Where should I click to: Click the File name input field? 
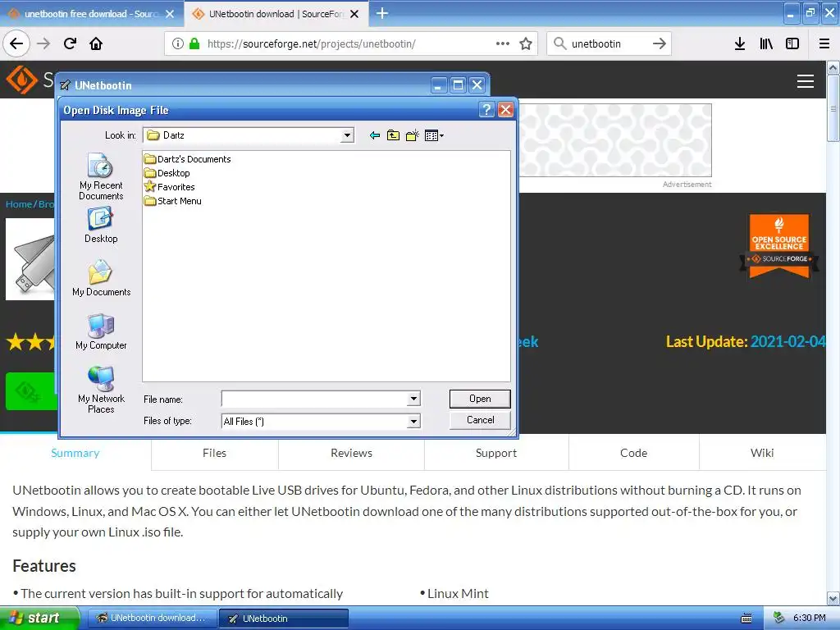tap(314, 399)
